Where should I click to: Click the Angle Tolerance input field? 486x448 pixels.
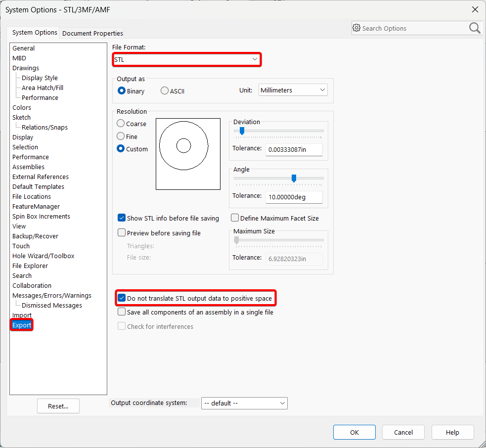[x=294, y=197]
